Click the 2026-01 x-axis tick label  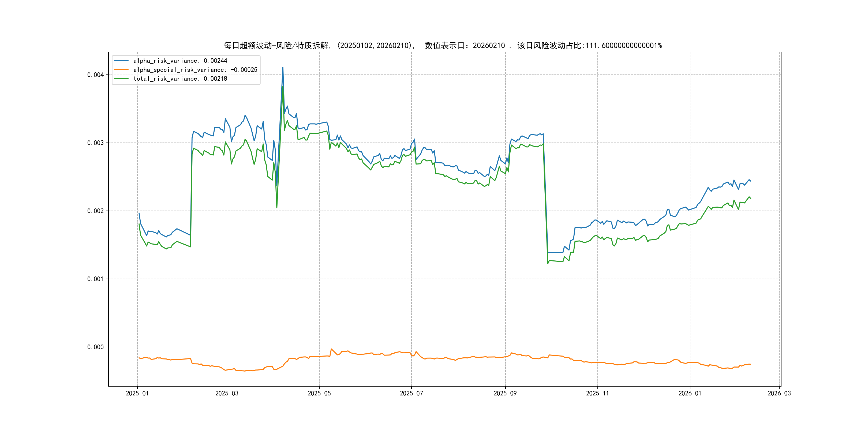click(x=690, y=393)
